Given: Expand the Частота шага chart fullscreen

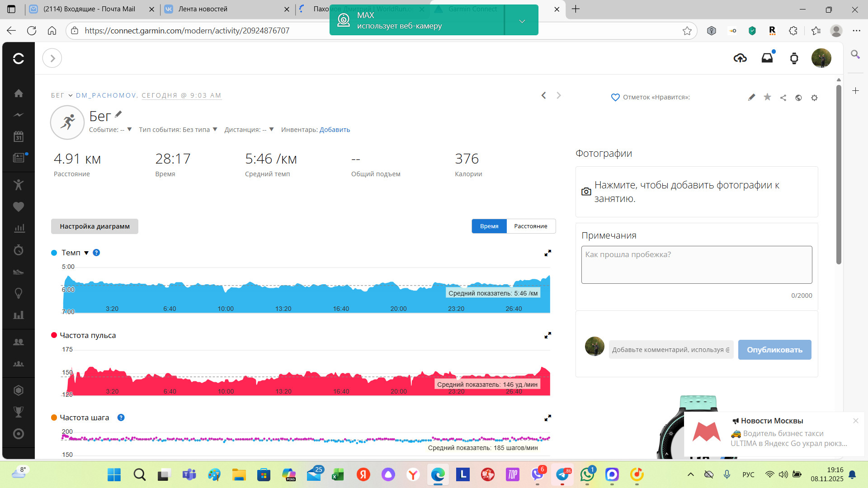Looking at the screenshot, I should tap(547, 418).
